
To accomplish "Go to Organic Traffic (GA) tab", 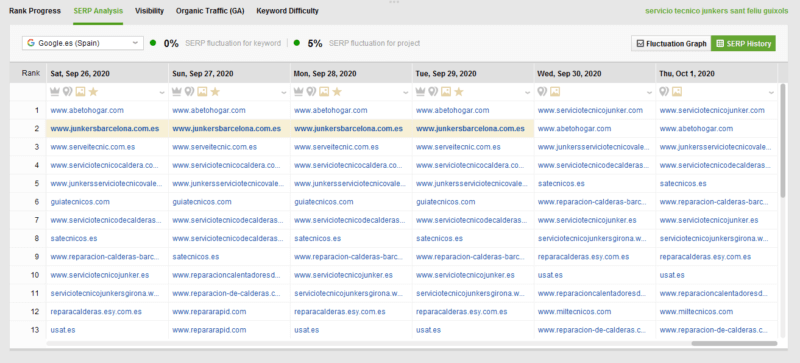I will 210,11.
